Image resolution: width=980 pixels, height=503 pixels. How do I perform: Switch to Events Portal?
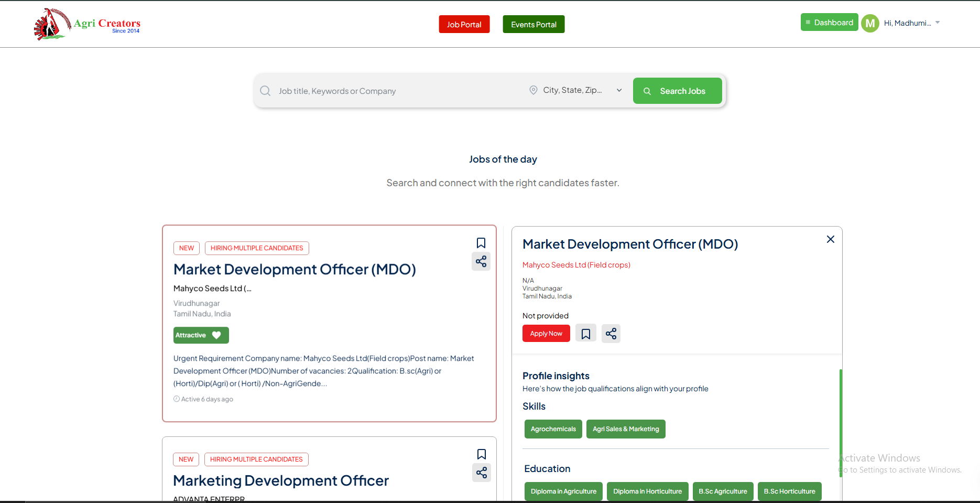tap(533, 24)
